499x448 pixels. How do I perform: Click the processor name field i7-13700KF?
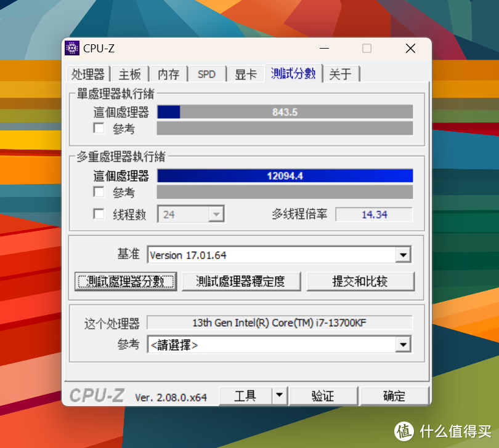(280, 322)
